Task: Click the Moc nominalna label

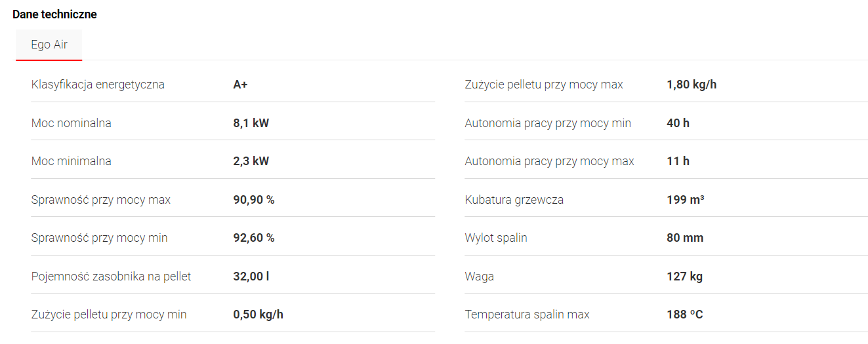Action: point(72,123)
